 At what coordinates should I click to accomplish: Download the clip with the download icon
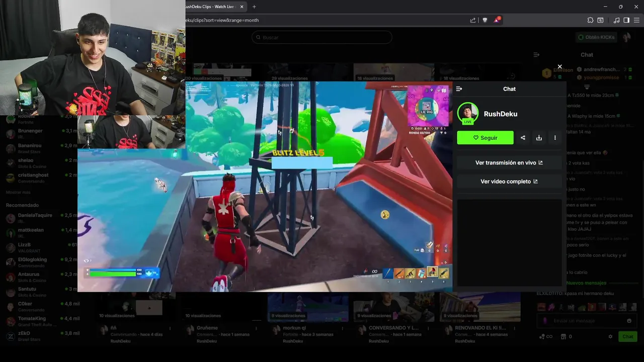[539, 138]
